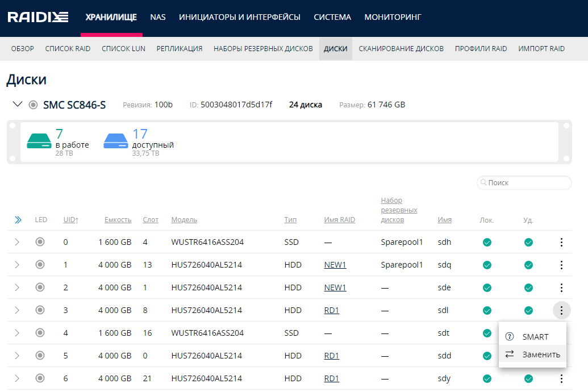This screenshot has height=392, width=588.
Task: Toggle LED indicator for disk UID 1
Action: pos(40,265)
